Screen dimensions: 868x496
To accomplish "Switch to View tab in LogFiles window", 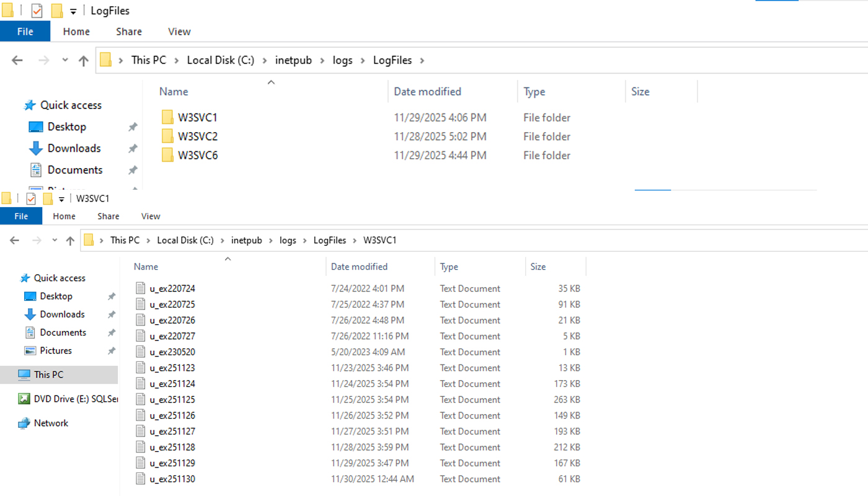I will point(179,32).
